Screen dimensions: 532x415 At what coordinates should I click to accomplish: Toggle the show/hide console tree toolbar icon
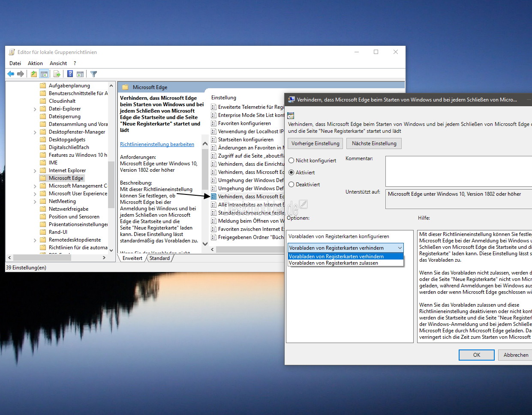pos(43,74)
